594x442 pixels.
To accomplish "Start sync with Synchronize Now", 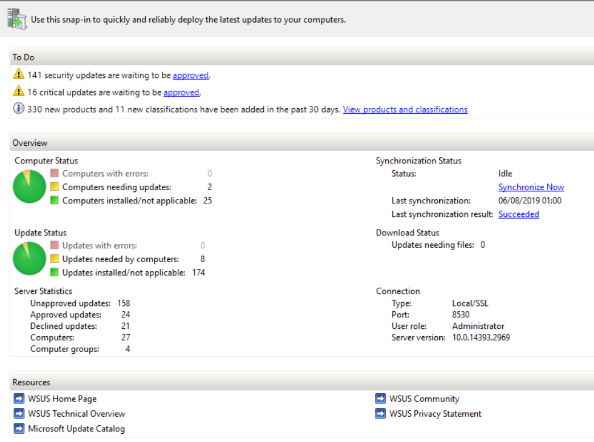I will pos(531,187).
